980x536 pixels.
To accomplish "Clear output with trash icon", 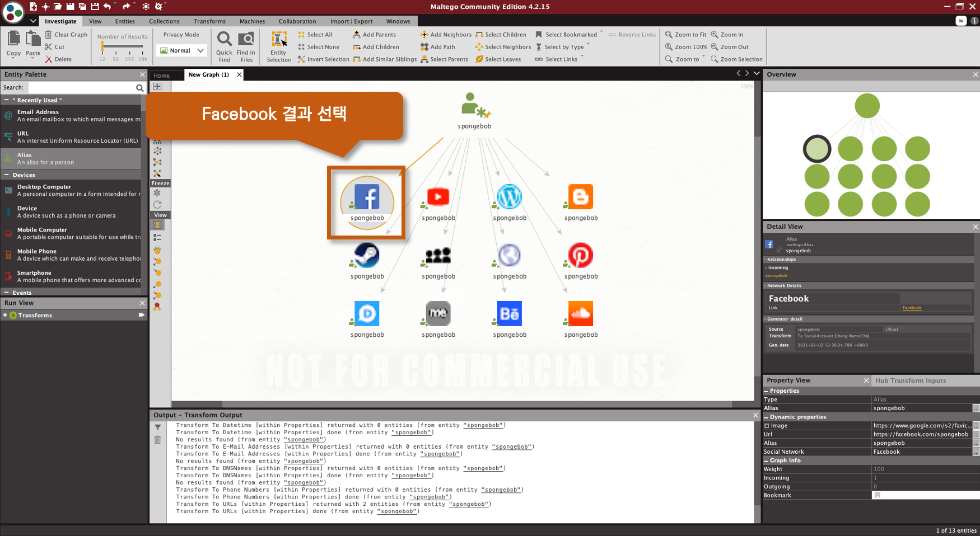I will tap(157, 440).
